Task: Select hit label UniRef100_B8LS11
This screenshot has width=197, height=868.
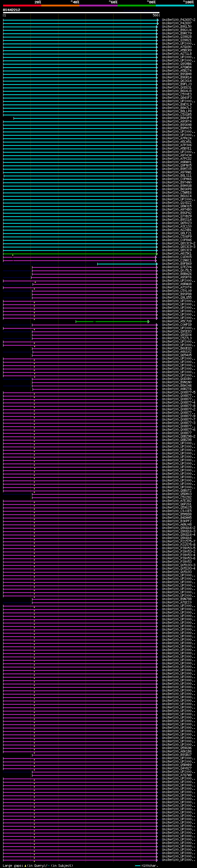Action: [x=177, y=176]
